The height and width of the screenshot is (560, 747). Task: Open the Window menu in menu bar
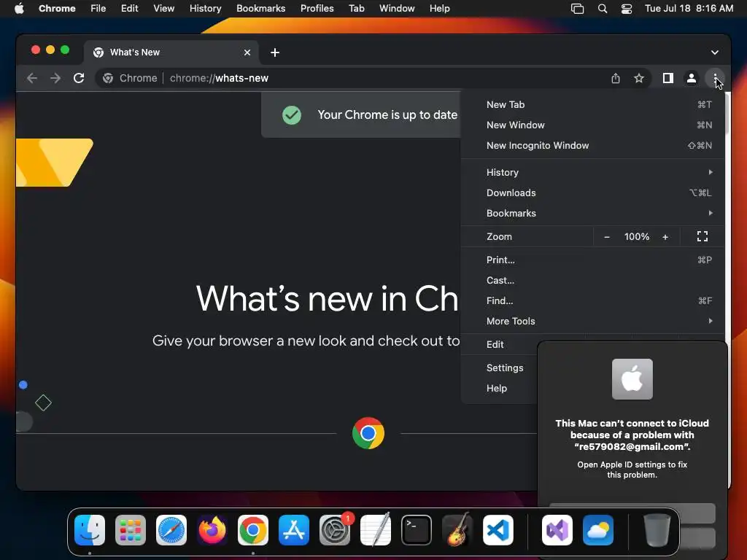pyautogui.click(x=397, y=9)
